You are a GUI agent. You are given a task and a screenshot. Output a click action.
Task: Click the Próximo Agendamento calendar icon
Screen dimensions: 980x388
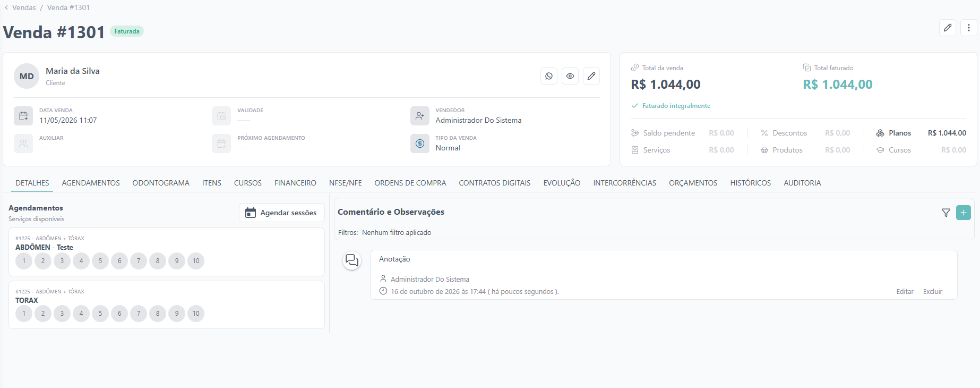point(221,144)
